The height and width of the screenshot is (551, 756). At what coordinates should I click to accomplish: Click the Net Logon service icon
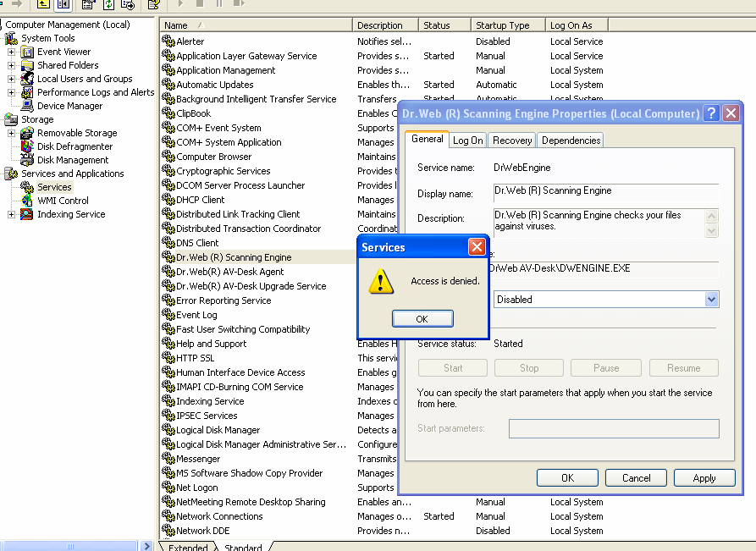click(x=168, y=488)
